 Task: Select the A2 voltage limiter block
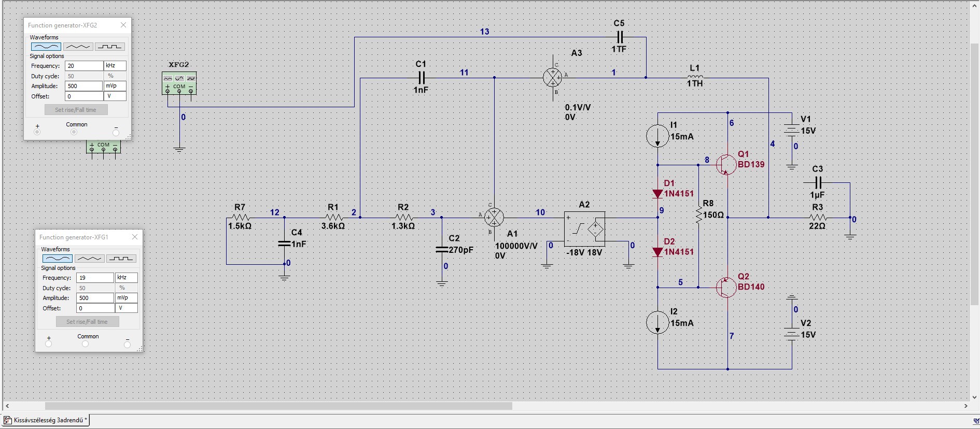coord(584,228)
